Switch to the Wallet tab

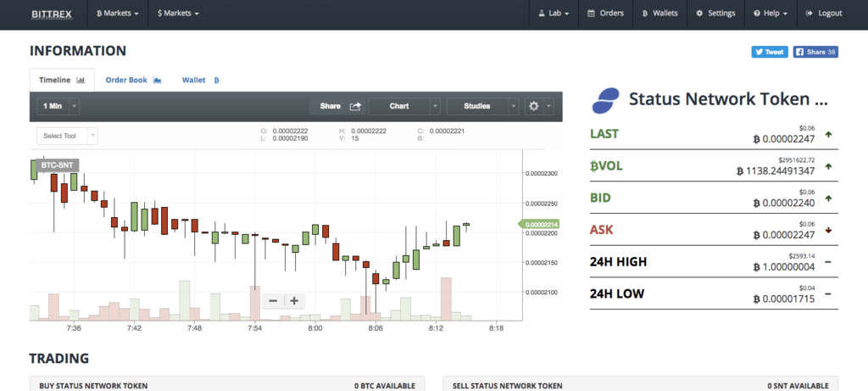200,80
